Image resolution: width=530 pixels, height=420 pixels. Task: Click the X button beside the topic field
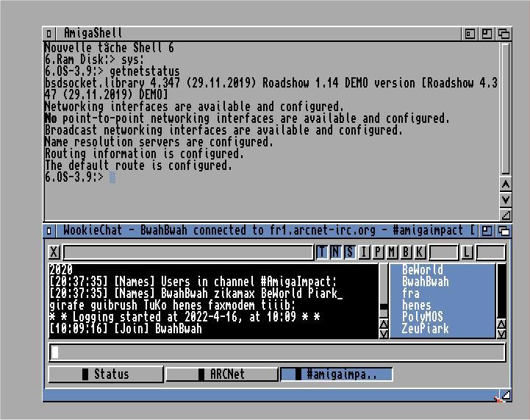pos(54,252)
